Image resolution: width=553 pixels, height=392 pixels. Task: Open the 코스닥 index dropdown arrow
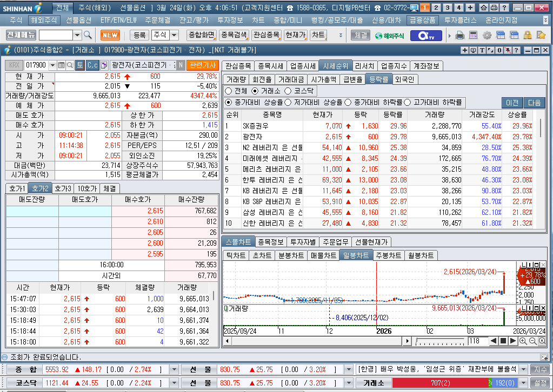[x=174, y=383]
